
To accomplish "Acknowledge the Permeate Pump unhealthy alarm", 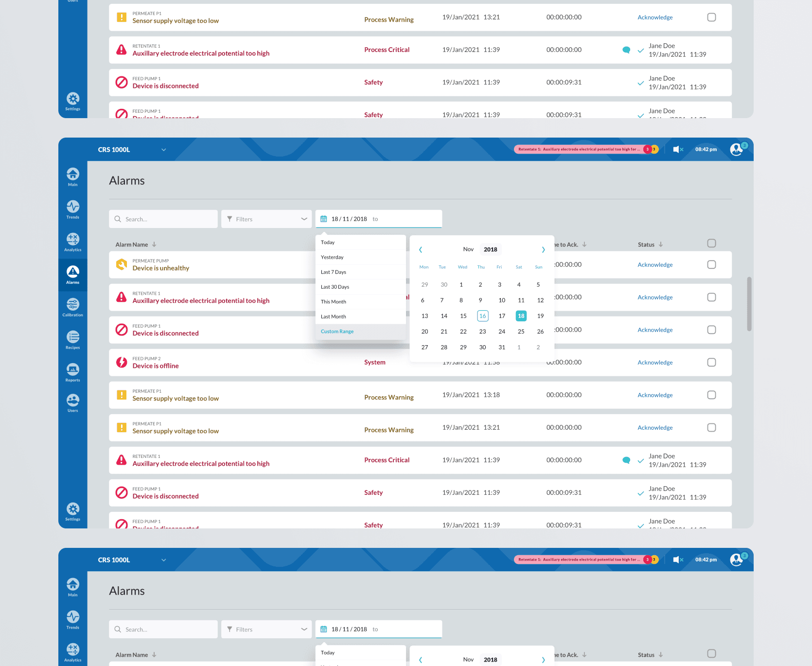I will tap(655, 264).
